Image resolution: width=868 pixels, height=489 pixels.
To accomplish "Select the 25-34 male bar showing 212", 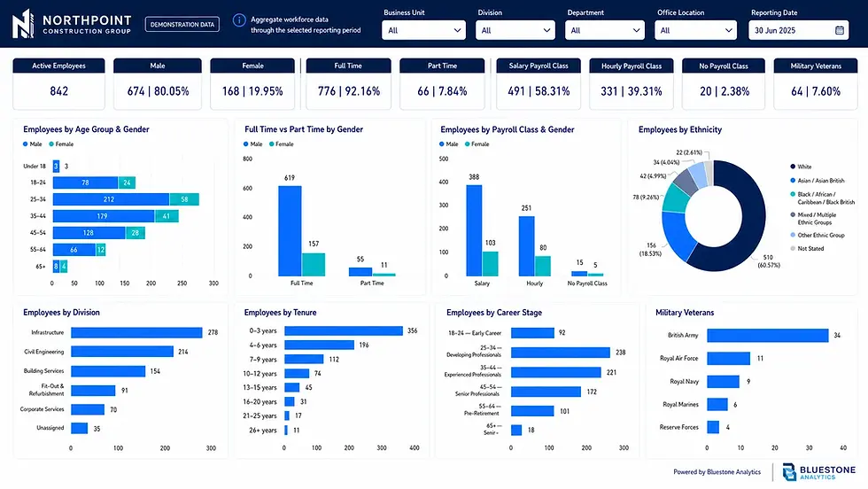I will [x=111, y=199].
